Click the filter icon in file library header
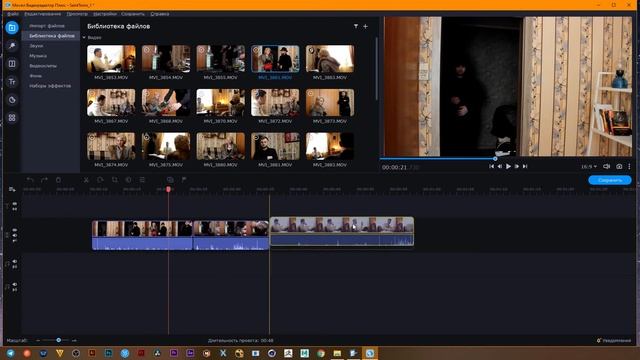 tap(356, 26)
